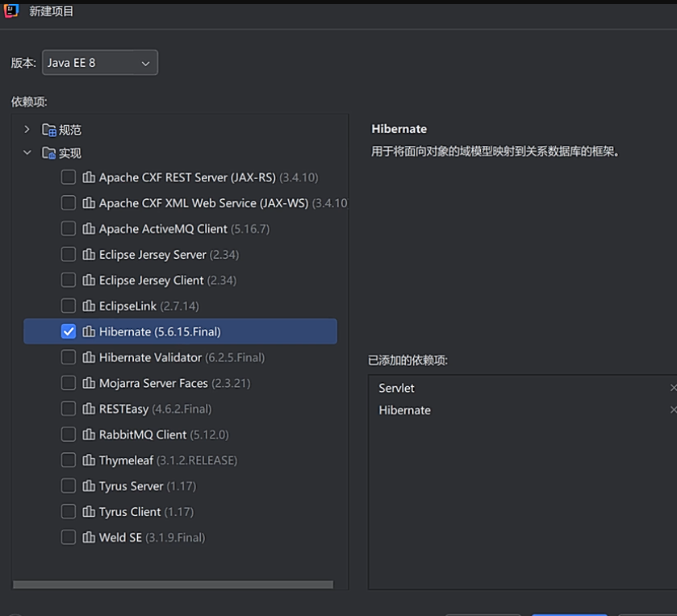Image resolution: width=677 pixels, height=616 pixels.
Task: Select the EclipseLink (2.7.14) row
Action: pos(180,306)
